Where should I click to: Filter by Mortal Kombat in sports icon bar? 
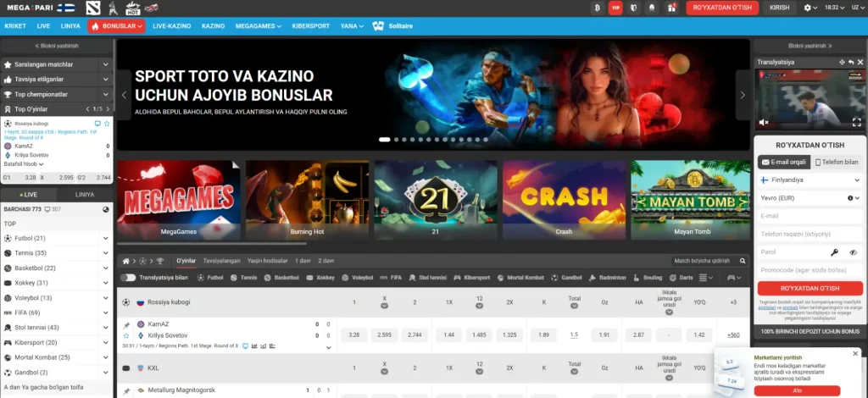pos(521,278)
